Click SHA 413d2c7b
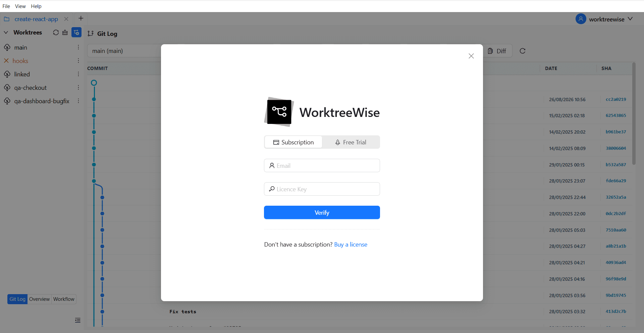 616,312
